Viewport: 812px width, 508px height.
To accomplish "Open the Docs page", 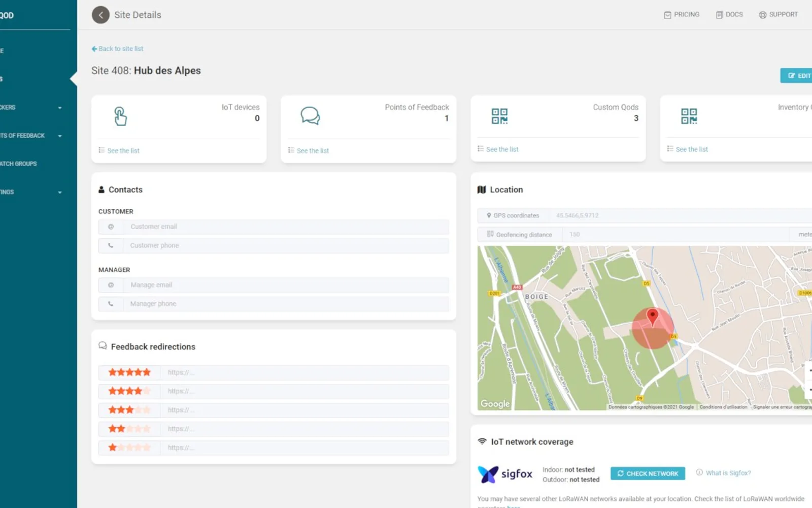I will point(729,15).
